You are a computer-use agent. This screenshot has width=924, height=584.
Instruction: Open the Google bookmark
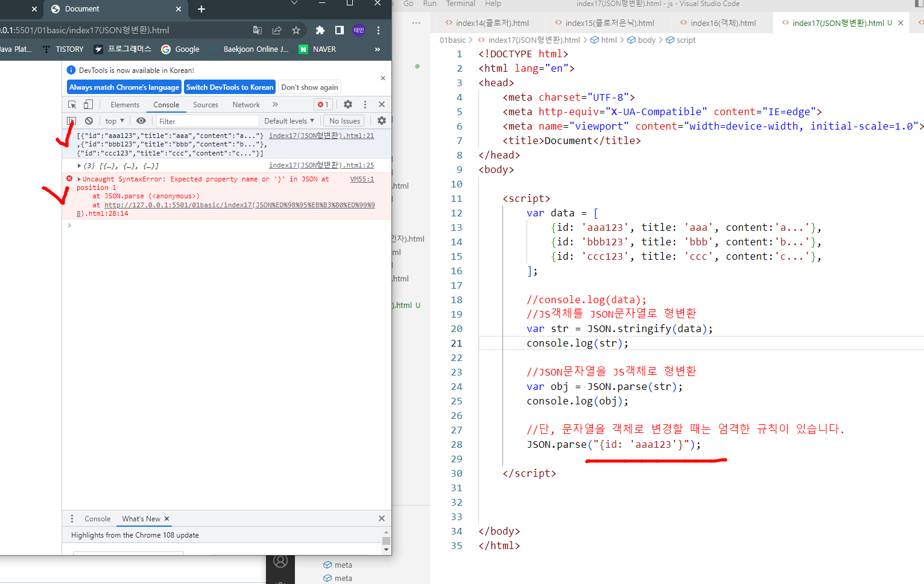(180, 49)
